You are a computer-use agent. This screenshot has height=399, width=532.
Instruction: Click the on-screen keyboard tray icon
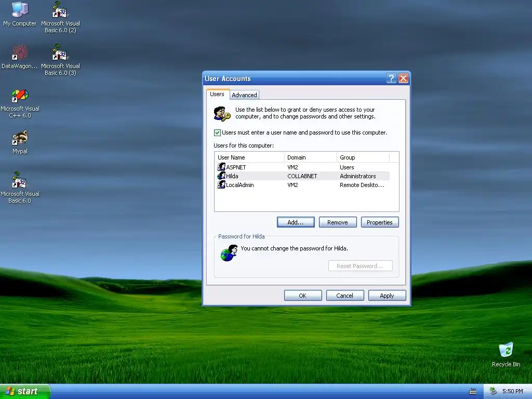[473, 392]
